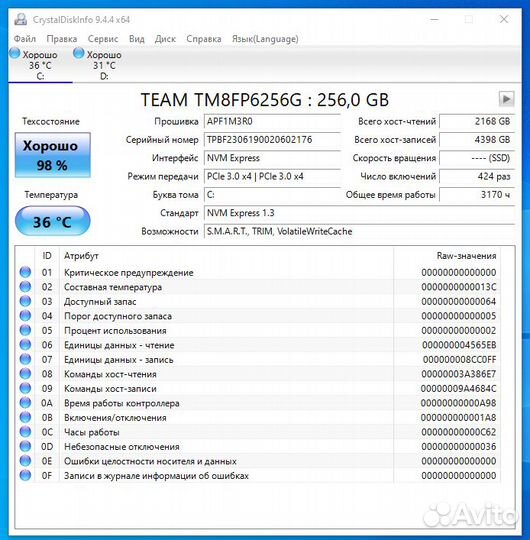The width and height of the screenshot is (530, 540).
Task: Open the Правка menu
Action: click(62, 39)
